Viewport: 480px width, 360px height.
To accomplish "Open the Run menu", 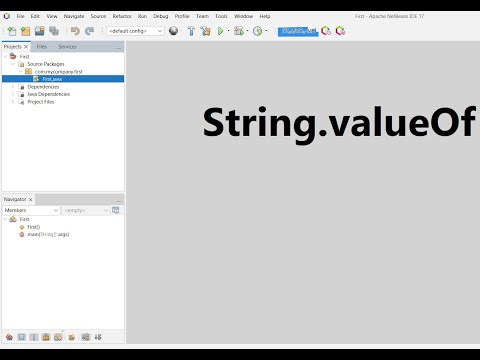I will coord(142,16).
